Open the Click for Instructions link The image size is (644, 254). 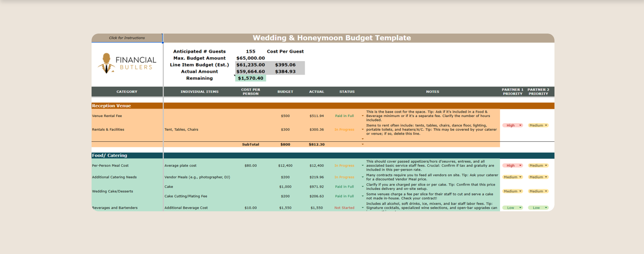point(127,38)
